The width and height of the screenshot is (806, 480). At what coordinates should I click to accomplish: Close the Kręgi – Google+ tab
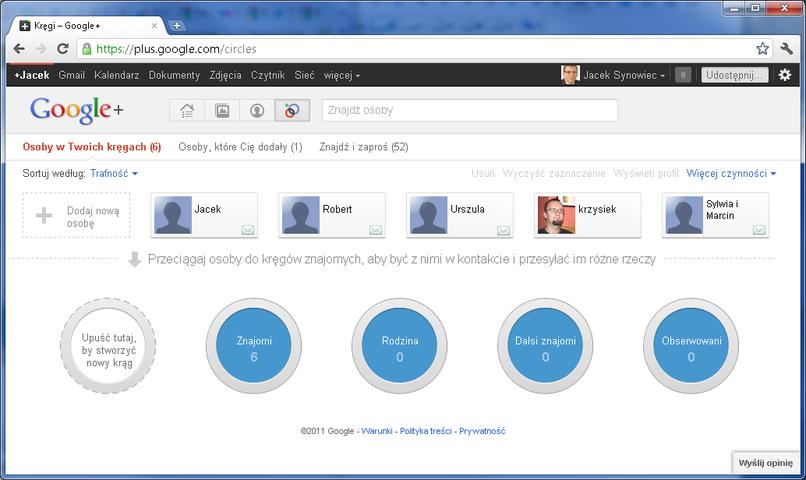pos(154,26)
